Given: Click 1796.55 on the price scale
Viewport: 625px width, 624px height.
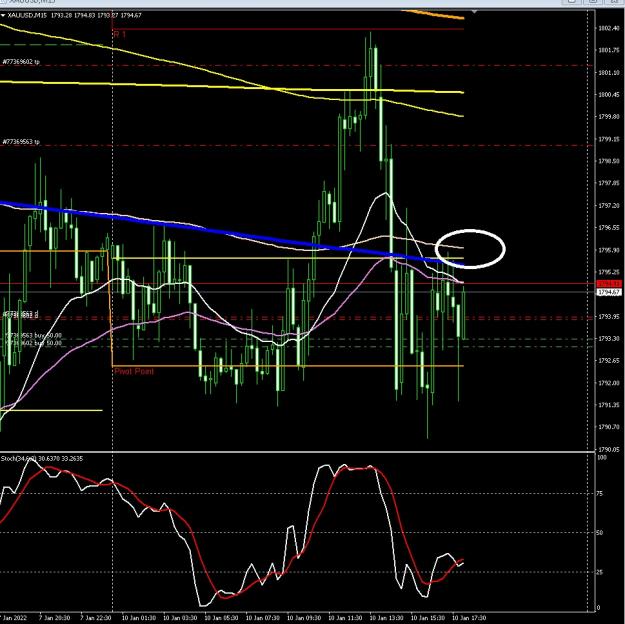Looking at the screenshot, I should (x=608, y=228).
